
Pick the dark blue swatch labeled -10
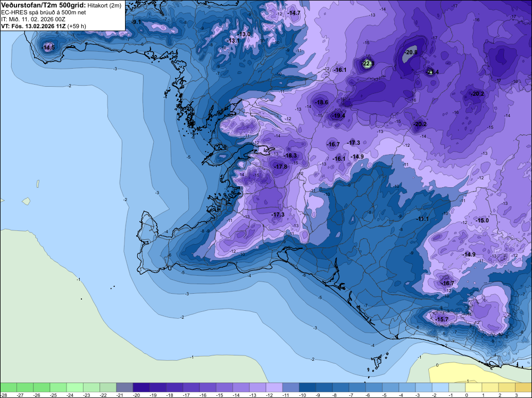point(307,387)
